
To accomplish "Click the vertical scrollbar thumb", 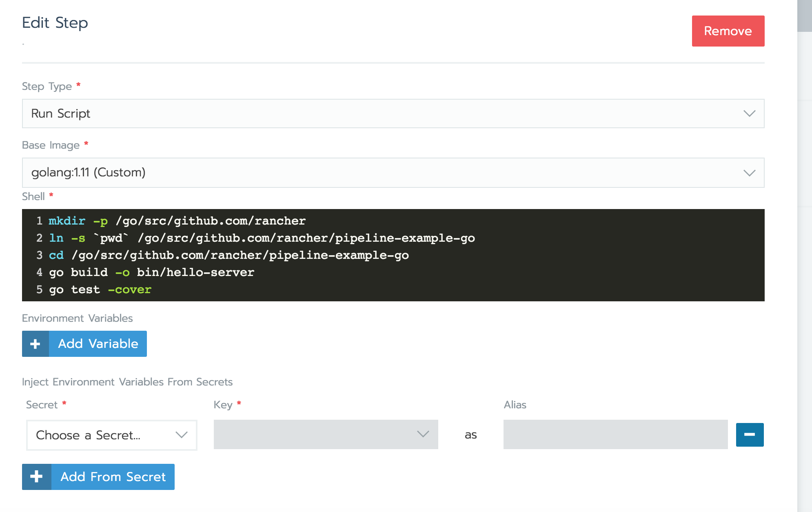I will [x=804, y=16].
